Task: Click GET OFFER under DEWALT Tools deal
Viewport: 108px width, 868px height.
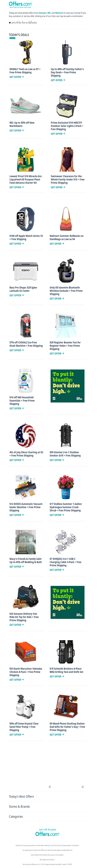Action: tap(16, 77)
